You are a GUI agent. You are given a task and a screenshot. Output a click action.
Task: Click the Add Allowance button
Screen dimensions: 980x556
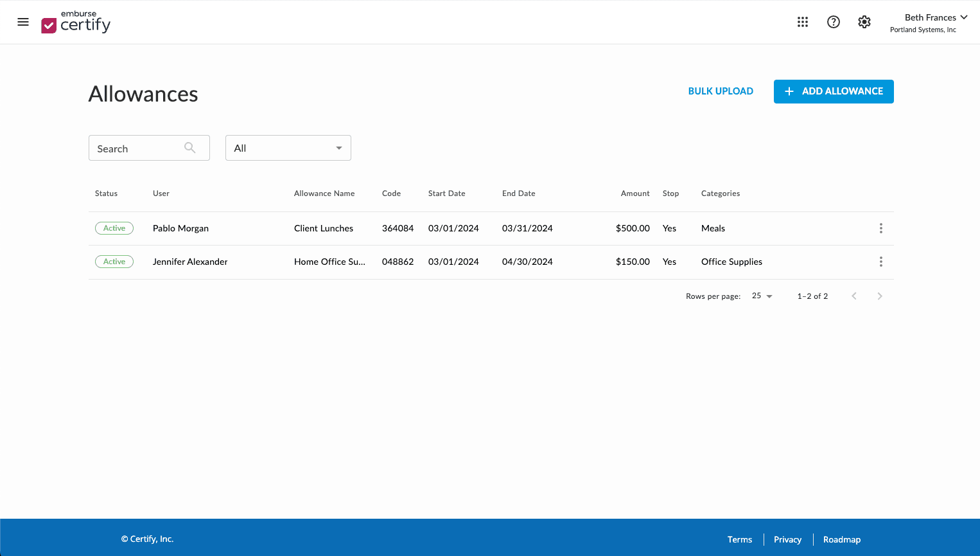pyautogui.click(x=833, y=91)
